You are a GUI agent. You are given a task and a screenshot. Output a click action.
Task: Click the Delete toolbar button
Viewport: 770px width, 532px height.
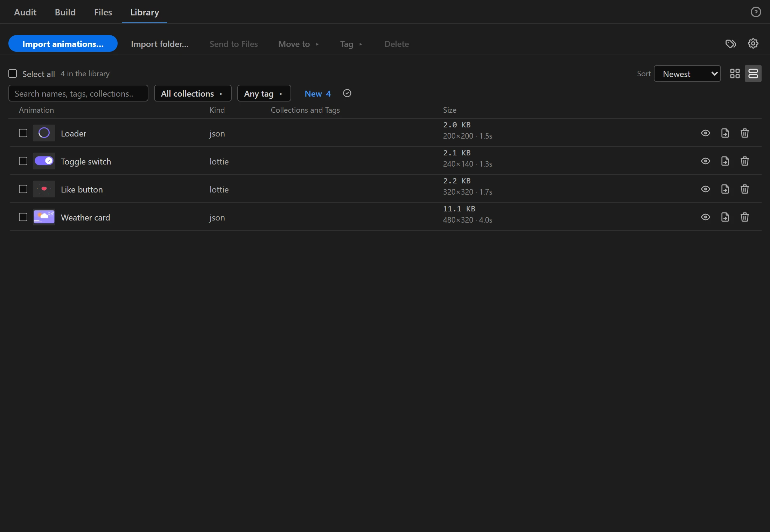397,44
